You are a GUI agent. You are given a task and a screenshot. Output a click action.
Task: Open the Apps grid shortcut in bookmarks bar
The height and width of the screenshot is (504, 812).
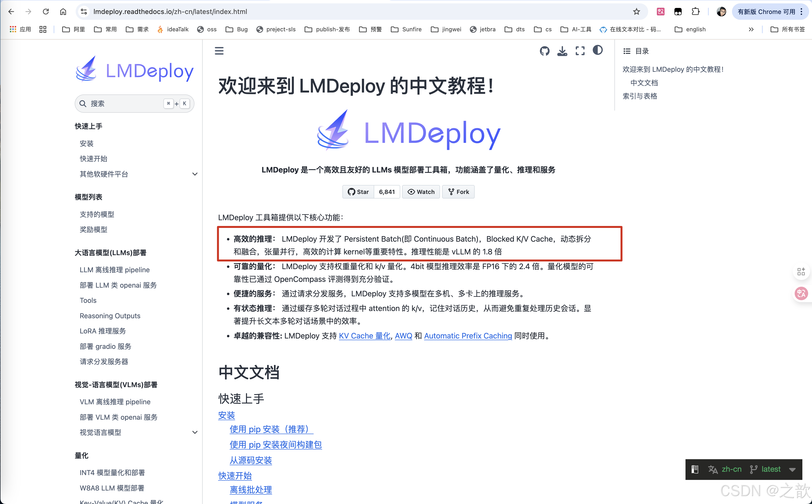pyautogui.click(x=20, y=29)
